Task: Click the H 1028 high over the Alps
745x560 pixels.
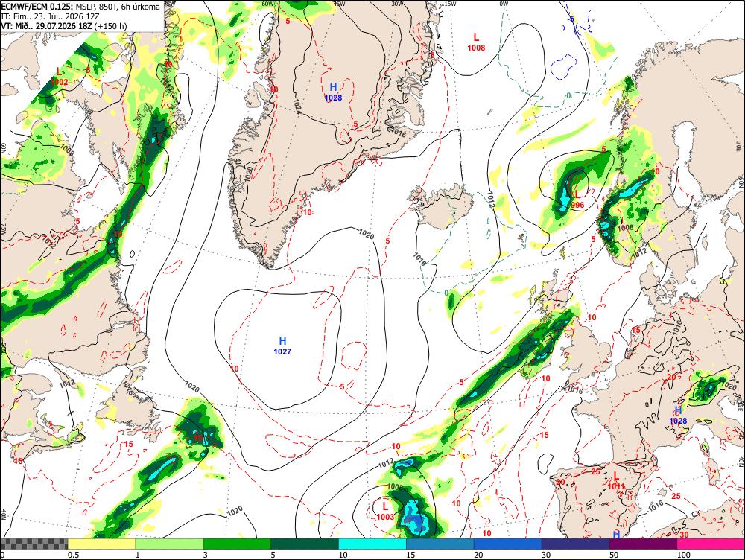Action: tap(678, 415)
